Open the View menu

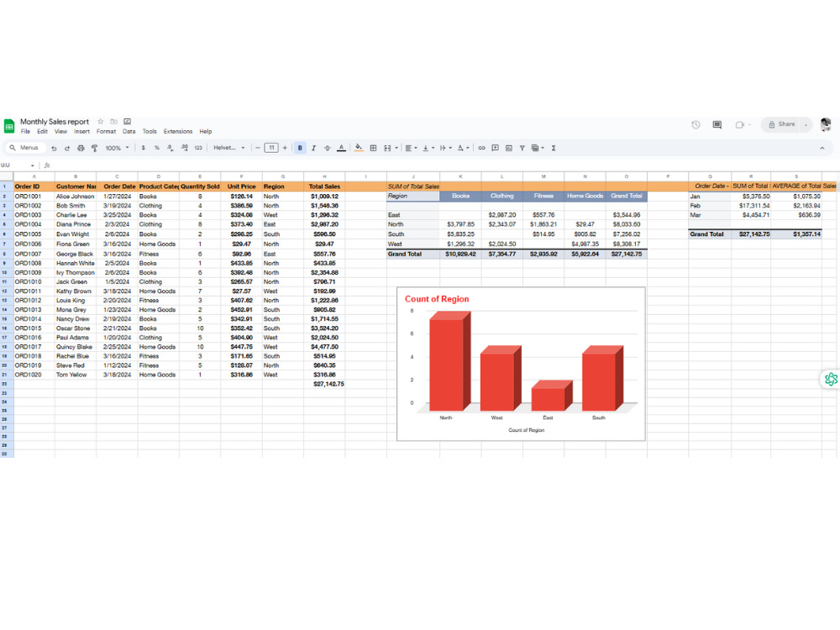point(60,131)
